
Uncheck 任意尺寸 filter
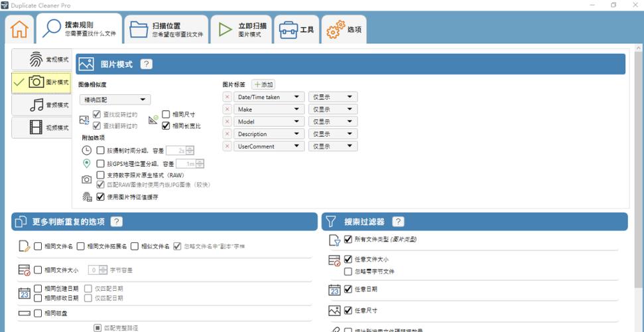coord(348,310)
